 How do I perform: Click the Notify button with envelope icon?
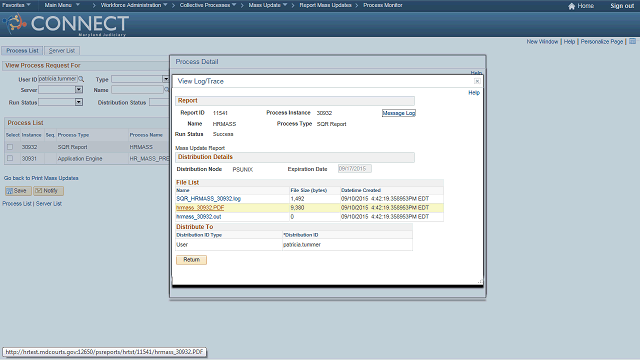click(49, 191)
